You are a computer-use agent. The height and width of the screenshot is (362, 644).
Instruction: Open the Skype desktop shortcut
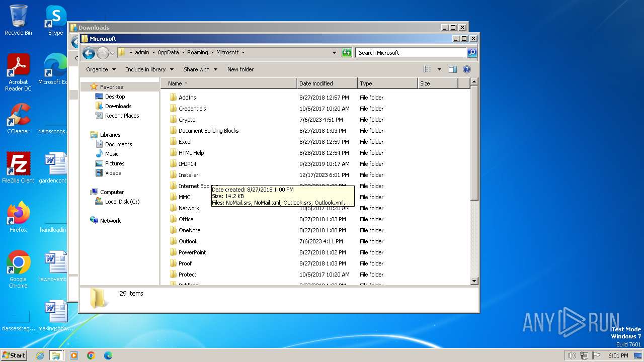(x=55, y=20)
